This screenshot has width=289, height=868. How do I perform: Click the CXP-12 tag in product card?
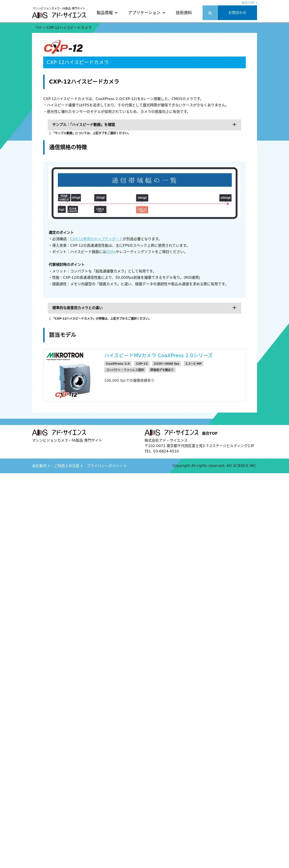tap(142, 363)
